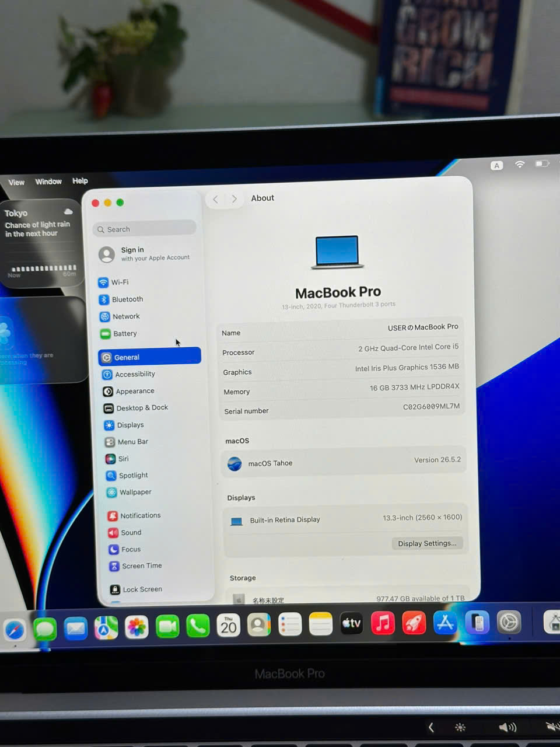Launch FaceTime from the Dock
Viewport: 560px width, 747px height.
pyautogui.click(x=167, y=627)
